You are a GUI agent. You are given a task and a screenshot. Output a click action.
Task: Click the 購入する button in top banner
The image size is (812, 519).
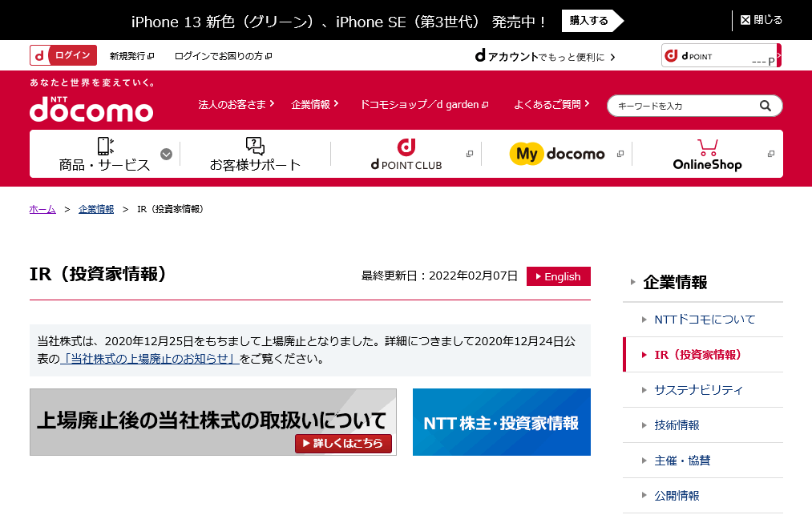592,21
